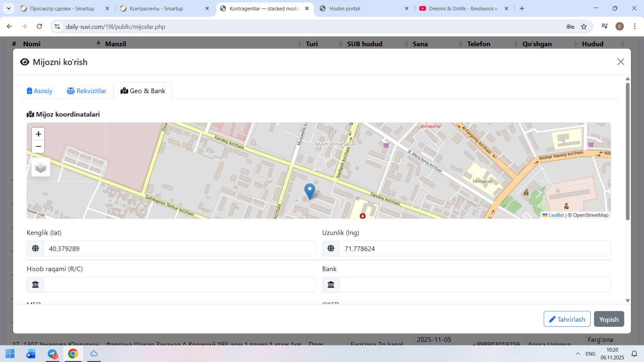
Task: Switch to the Rekvizitlar tab
Action: click(87, 91)
